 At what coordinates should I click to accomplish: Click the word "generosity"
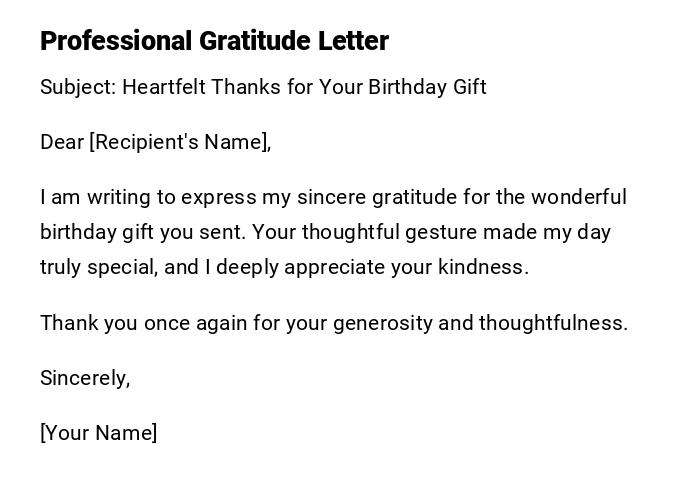tap(382, 323)
